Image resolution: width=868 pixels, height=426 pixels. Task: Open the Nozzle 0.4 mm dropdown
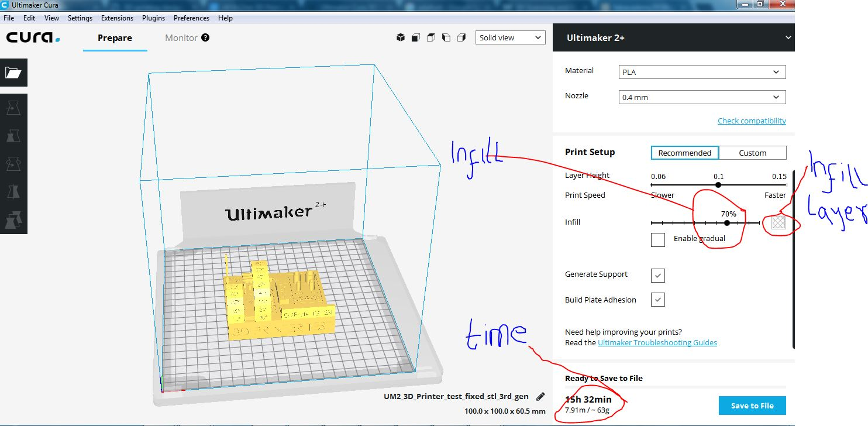(x=702, y=97)
